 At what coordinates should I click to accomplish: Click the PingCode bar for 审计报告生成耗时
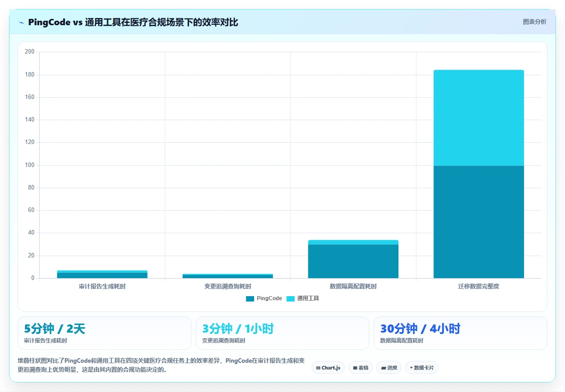102,275
